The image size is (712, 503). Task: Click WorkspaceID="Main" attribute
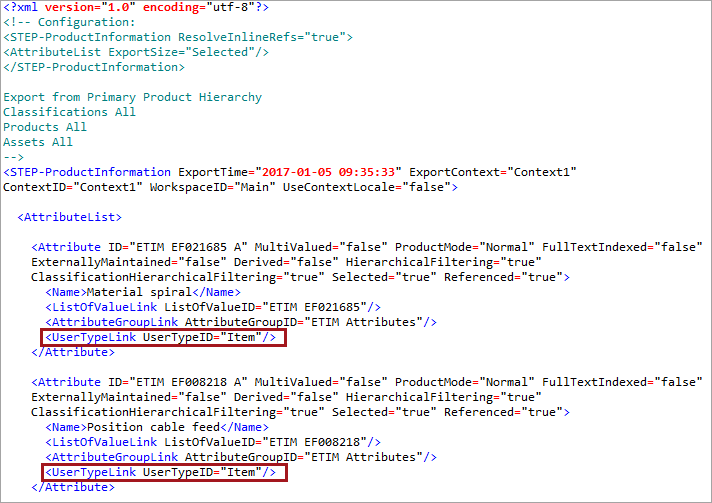coord(213,187)
